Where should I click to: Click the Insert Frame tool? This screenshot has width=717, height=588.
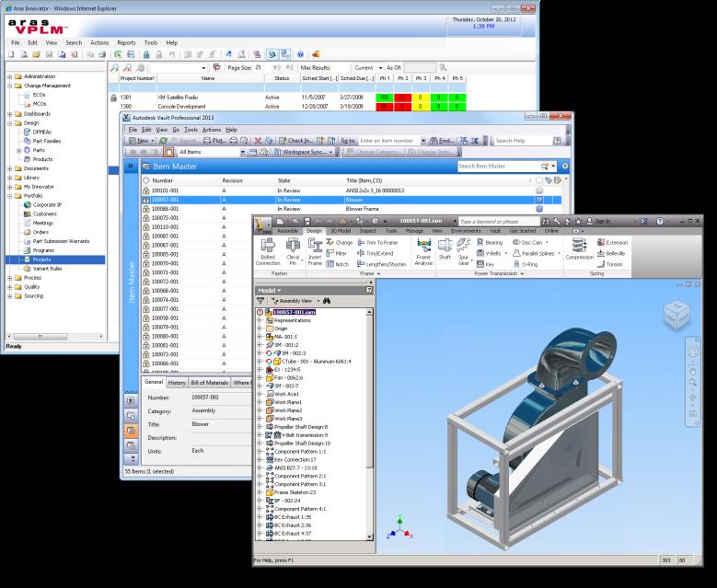[x=315, y=251]
